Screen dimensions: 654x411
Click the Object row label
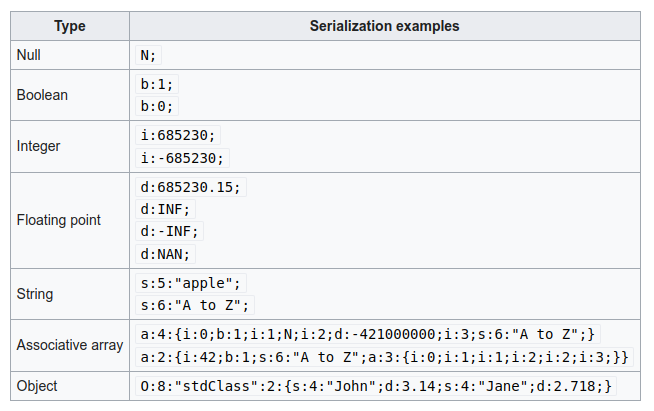point(37,386)
